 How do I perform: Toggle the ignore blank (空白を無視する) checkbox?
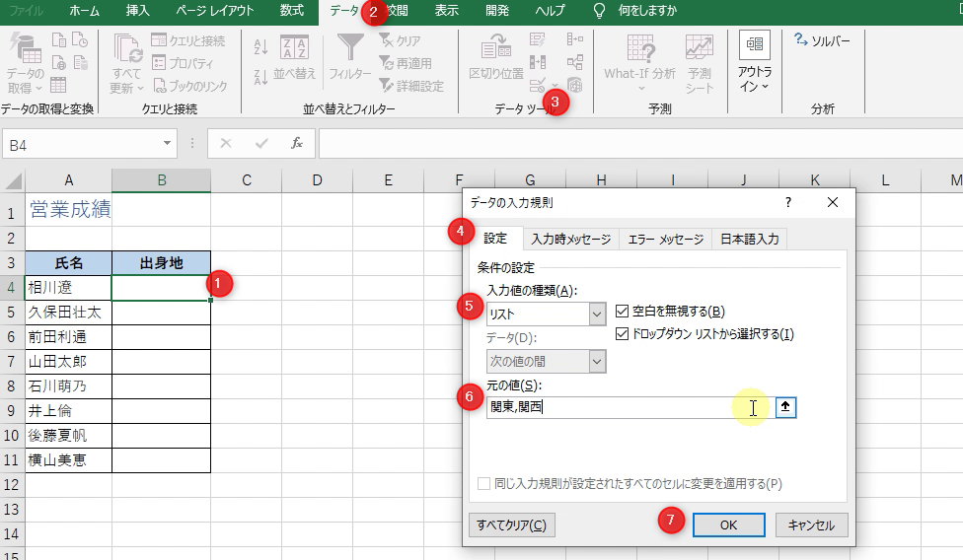click(x=623, y=312)
